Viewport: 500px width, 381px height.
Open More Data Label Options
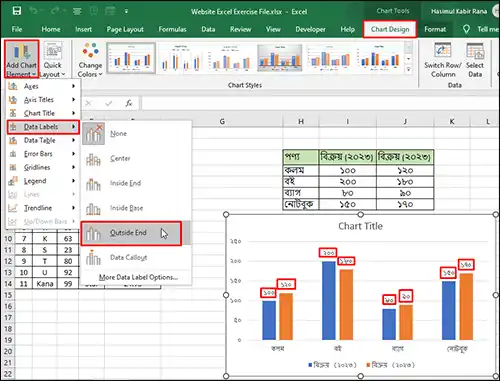138,277
